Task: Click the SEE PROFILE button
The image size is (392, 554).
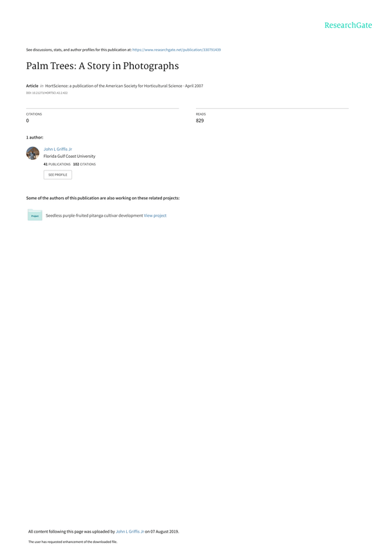Action: tap(57, 175)
